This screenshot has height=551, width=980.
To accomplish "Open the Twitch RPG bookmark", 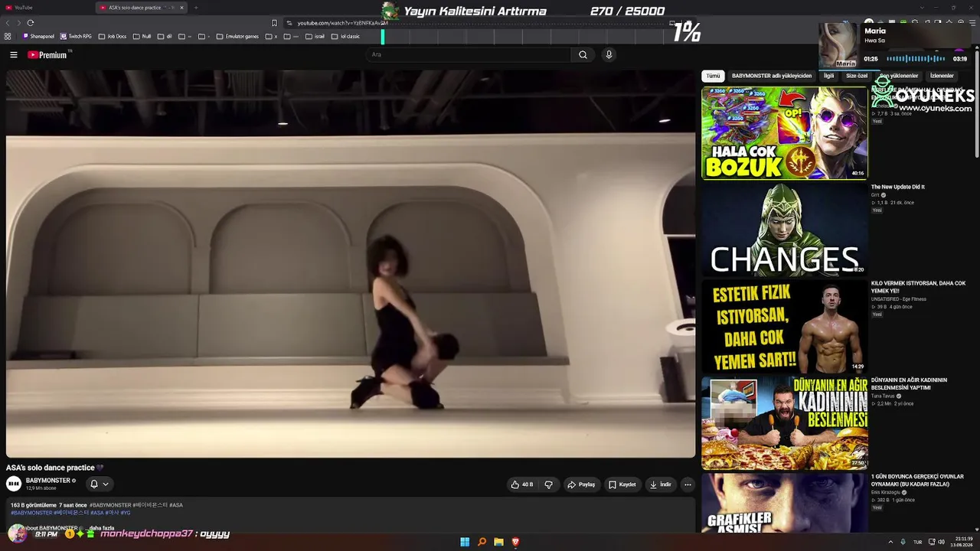I will pyautogui.click(x=76, y=36).
